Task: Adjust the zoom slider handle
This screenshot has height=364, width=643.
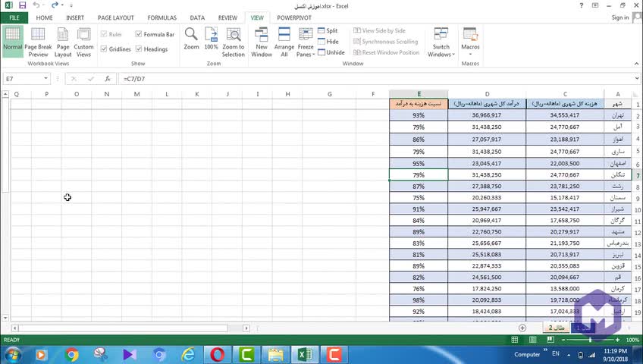Action: tap(590, 340)
